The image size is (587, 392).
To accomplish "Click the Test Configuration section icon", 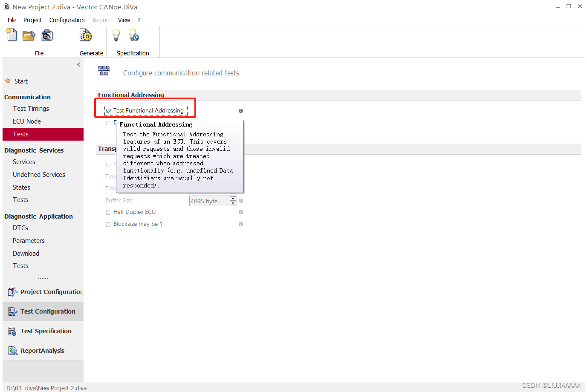I will point(13,311).
